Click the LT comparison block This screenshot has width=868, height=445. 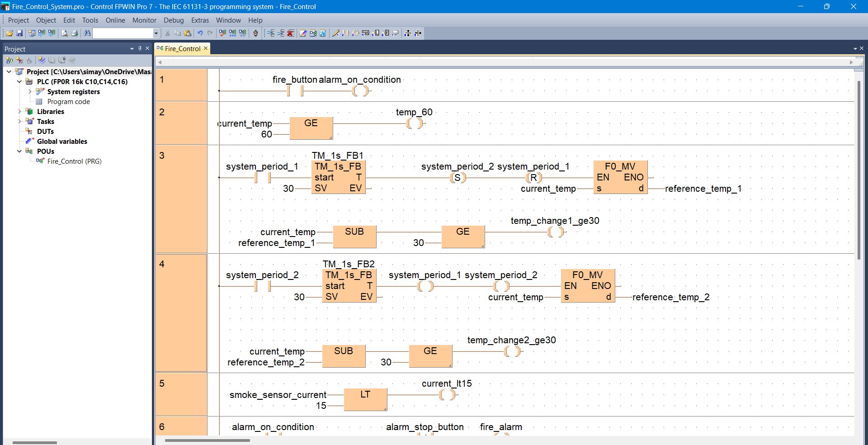pyautogui.click(x=365, y=399)
